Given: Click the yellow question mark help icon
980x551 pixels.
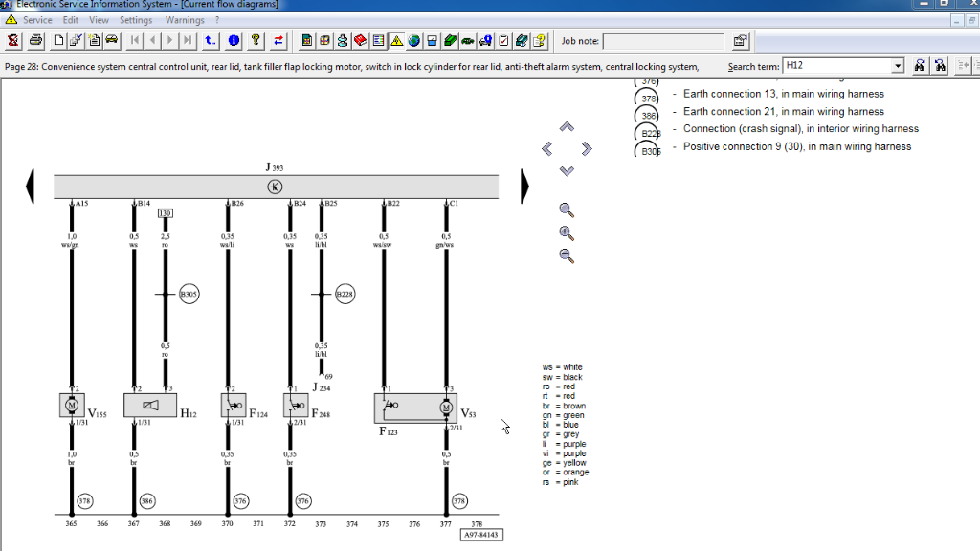Looking at the screenshot, I should (256, 40).
